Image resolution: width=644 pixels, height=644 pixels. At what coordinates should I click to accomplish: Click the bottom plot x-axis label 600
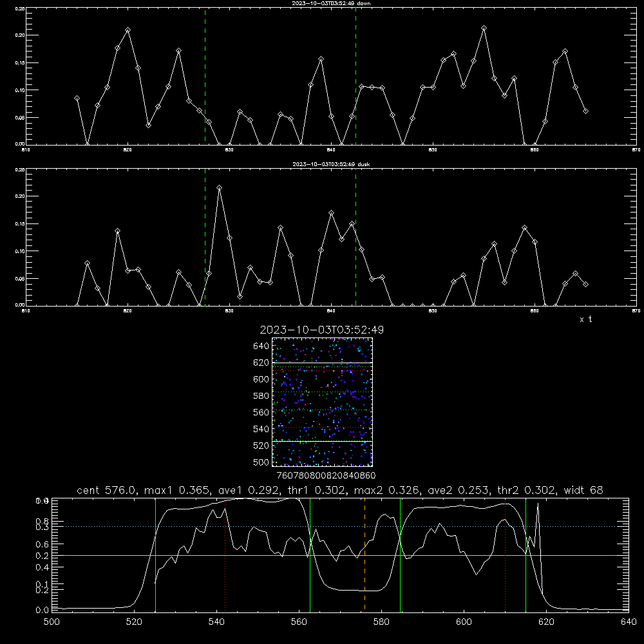464,622
